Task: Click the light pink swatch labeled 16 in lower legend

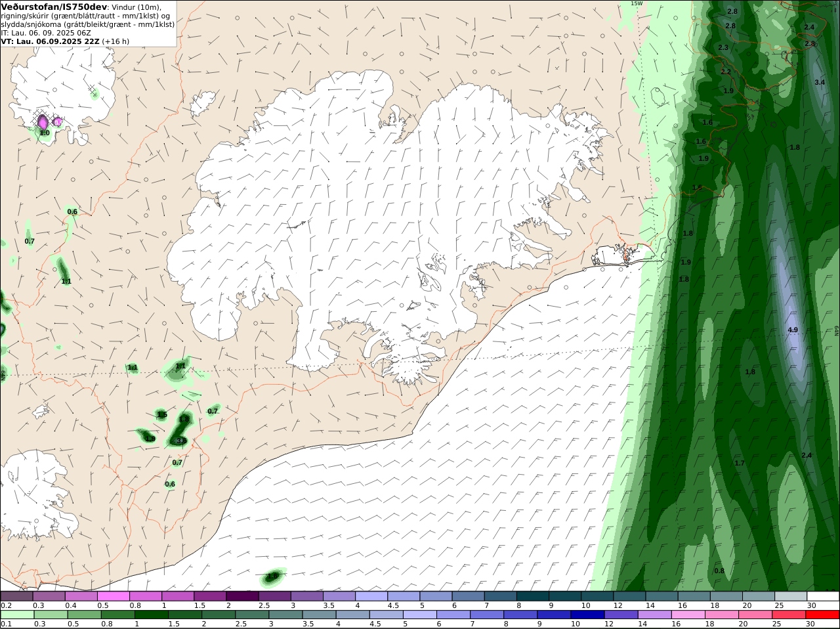Action: click(x=688, y=615)
